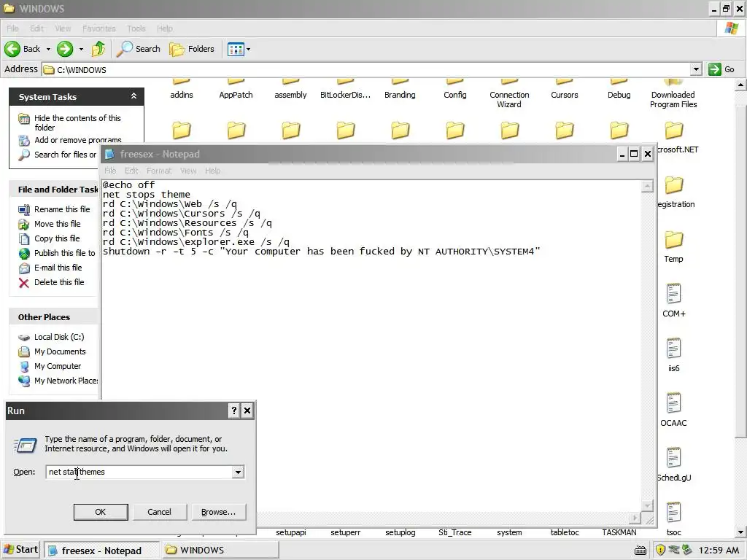This screenshot has height=560, width=747.
Task: Click the '@echo off' line in Notepad
Action: click(128, 184)
